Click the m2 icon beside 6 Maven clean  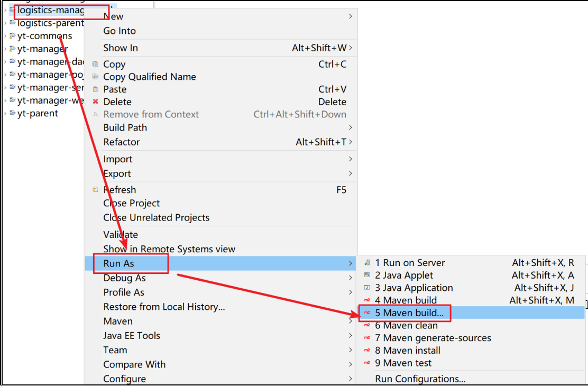coord(367,325)
